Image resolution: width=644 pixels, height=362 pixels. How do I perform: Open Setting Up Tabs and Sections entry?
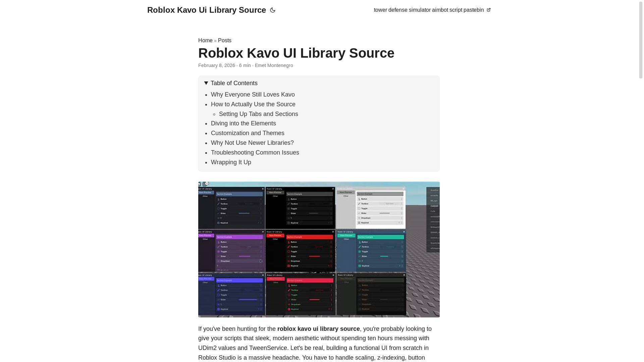[x=258, y=114]
